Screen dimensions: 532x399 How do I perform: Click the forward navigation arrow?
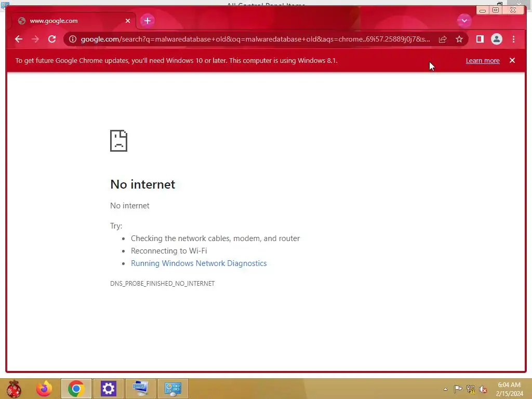(x=35, y=39)
